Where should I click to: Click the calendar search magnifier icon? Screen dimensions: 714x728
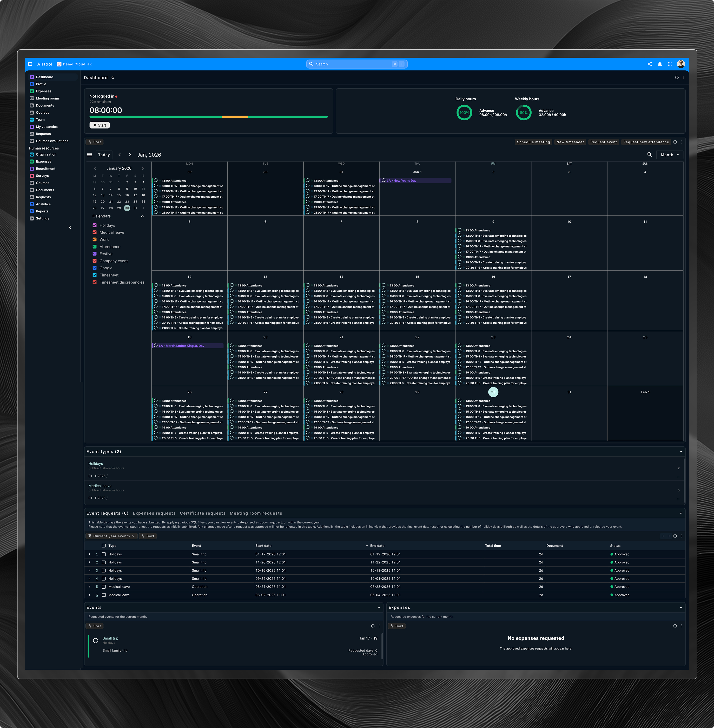pyautogui.click(x=650, y=155)
